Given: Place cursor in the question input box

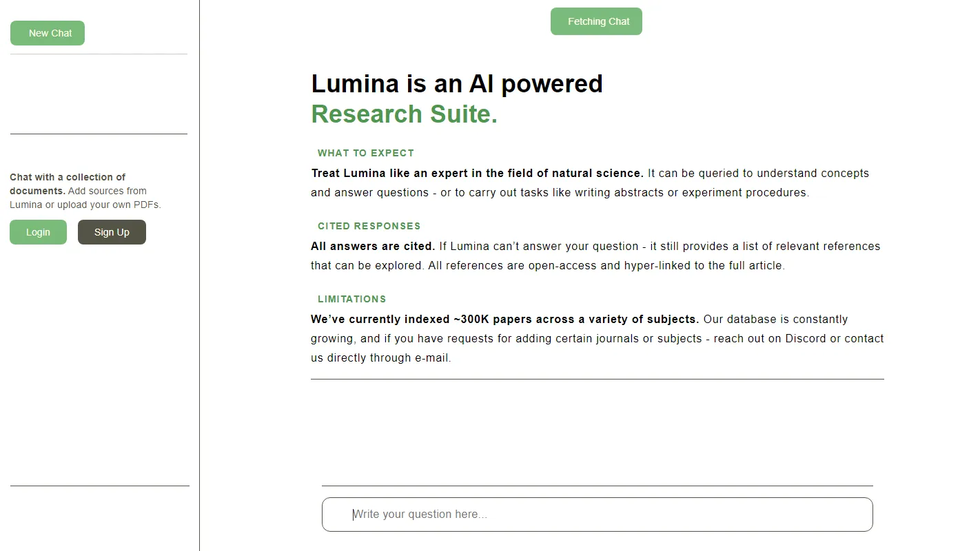Looking at the screenshot, I should pyautogui.click(x=597, y=514).
